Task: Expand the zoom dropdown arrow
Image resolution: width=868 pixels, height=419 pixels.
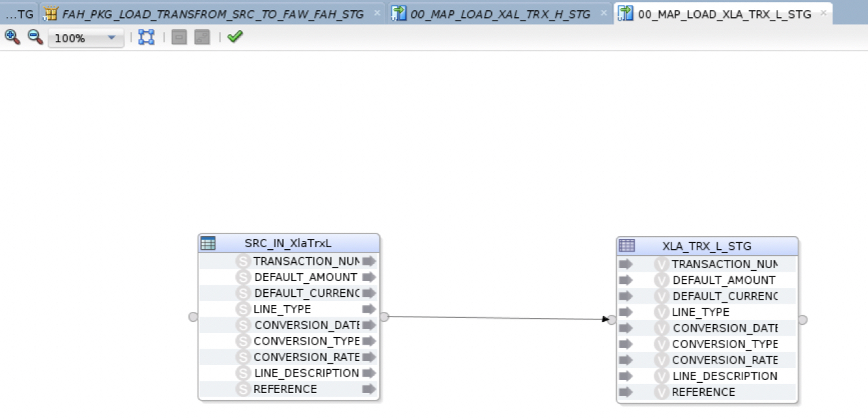Action: pos(113,38)
